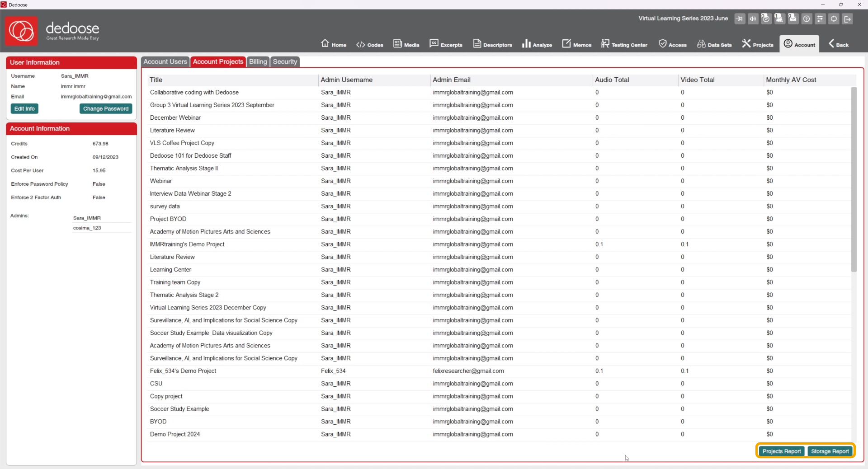Open the Data Sets workspace
This screenshot has width=868, height=469.
point(714,44)
